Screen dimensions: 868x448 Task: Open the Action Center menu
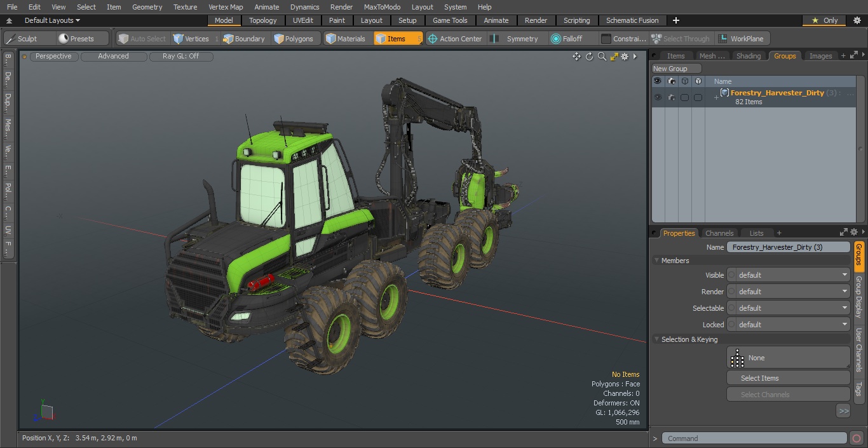(454, 39)
